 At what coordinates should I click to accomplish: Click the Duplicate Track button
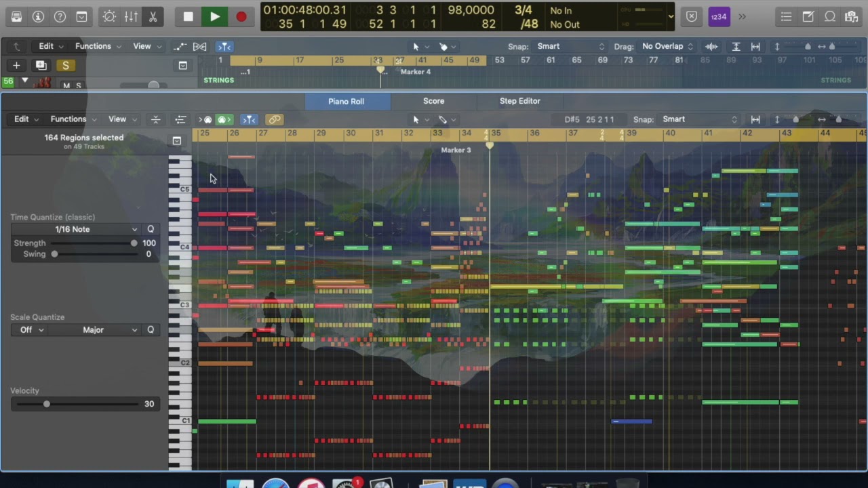[x=41, y=65]
